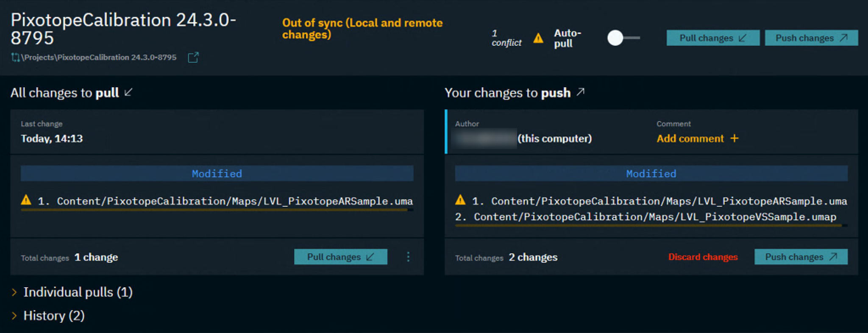
Task: Click Pull changes button in top header
Action: tap(713, 38)
